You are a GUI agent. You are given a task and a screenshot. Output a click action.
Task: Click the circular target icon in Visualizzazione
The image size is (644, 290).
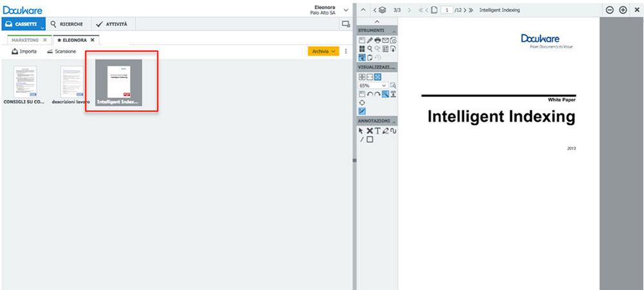362,102
